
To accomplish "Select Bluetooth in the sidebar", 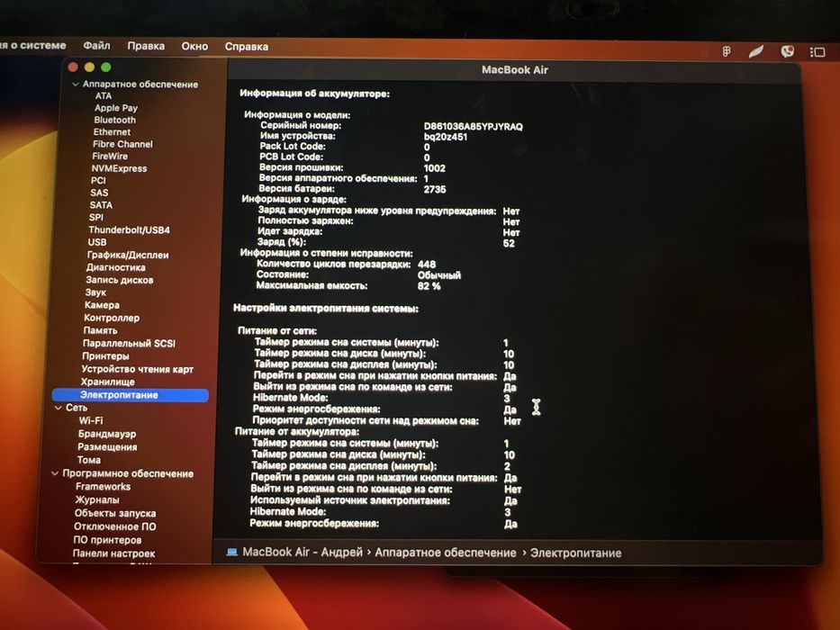I will point(114,120).
